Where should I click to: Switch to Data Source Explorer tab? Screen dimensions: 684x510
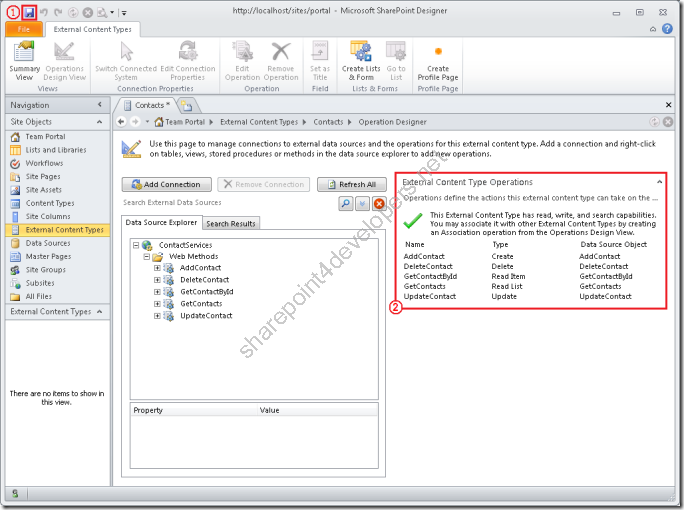coord(161,222)
